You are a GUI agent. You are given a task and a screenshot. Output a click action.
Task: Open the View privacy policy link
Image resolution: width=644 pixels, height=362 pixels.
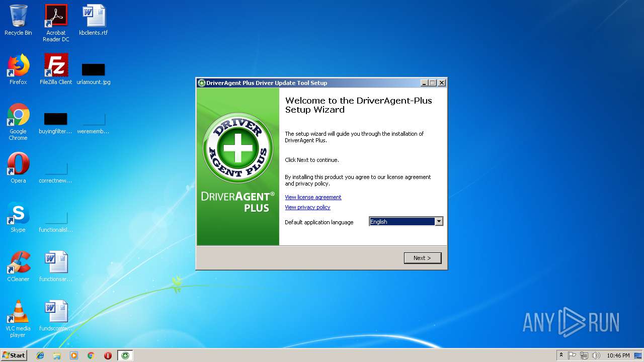[x=307, y=207]
